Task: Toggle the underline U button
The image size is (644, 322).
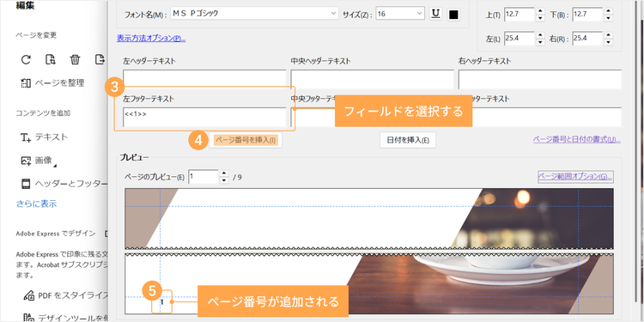Action: (x=435, y=14)
